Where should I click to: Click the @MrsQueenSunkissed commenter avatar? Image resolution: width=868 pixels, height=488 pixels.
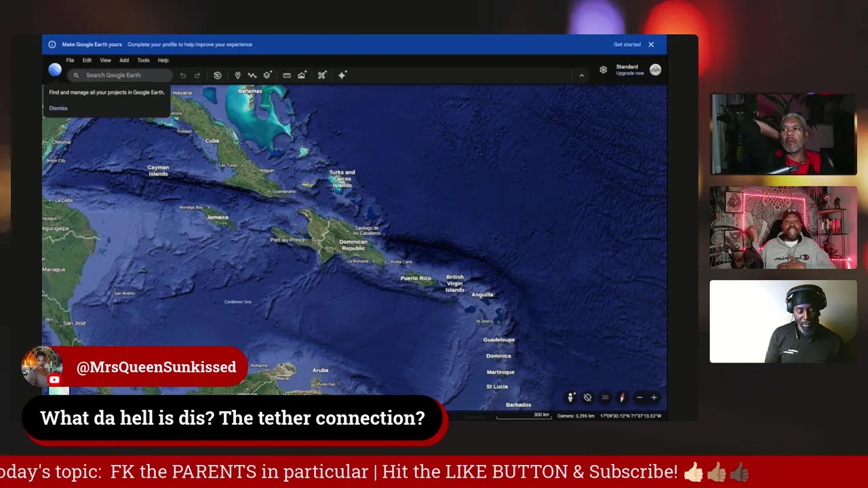42,367
